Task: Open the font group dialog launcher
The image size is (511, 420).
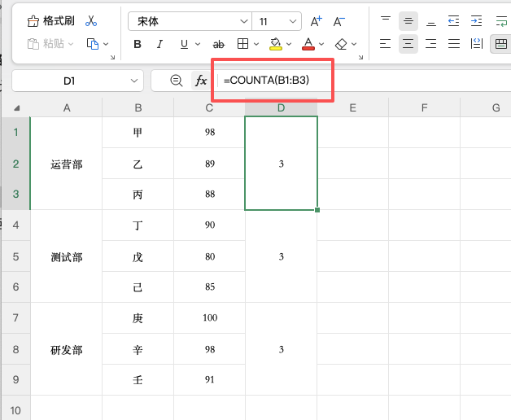Action: (x=360, y=58)
